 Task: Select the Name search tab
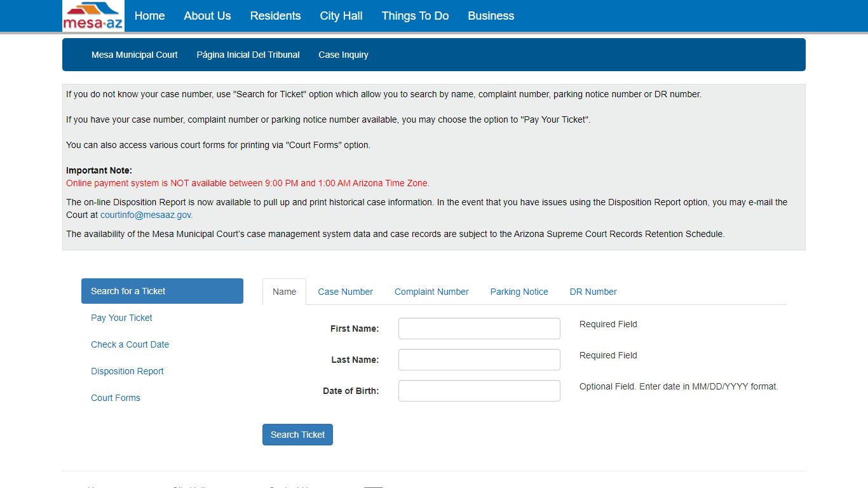point(284,292)
